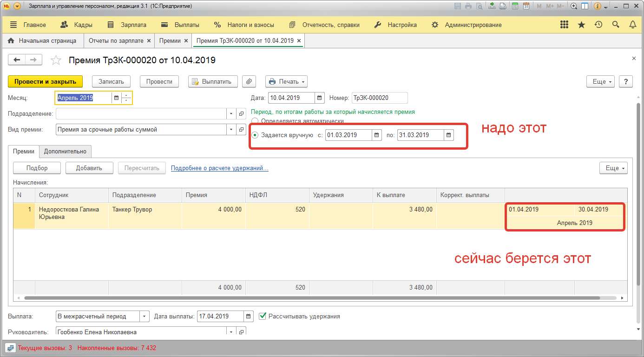644x357 pixels.
Task: Click the Провести и закрыть button
Action: click(x=45, y=81)
